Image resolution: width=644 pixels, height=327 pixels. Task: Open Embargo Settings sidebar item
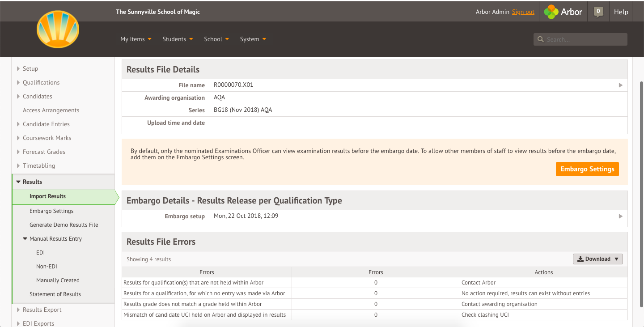click(51, 211)
